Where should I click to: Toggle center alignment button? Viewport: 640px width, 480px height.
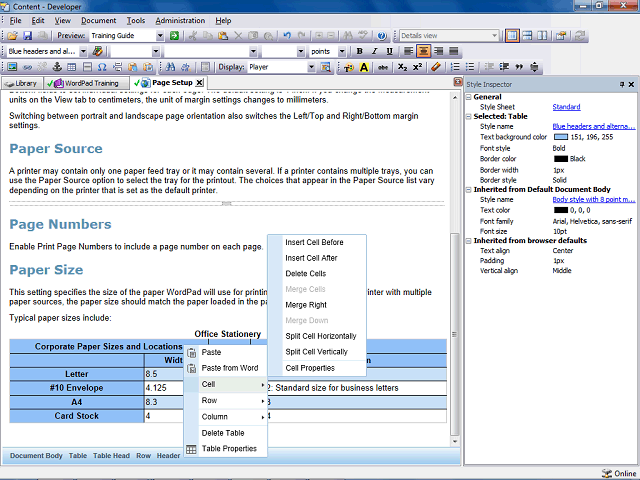[x=423, y=51]
